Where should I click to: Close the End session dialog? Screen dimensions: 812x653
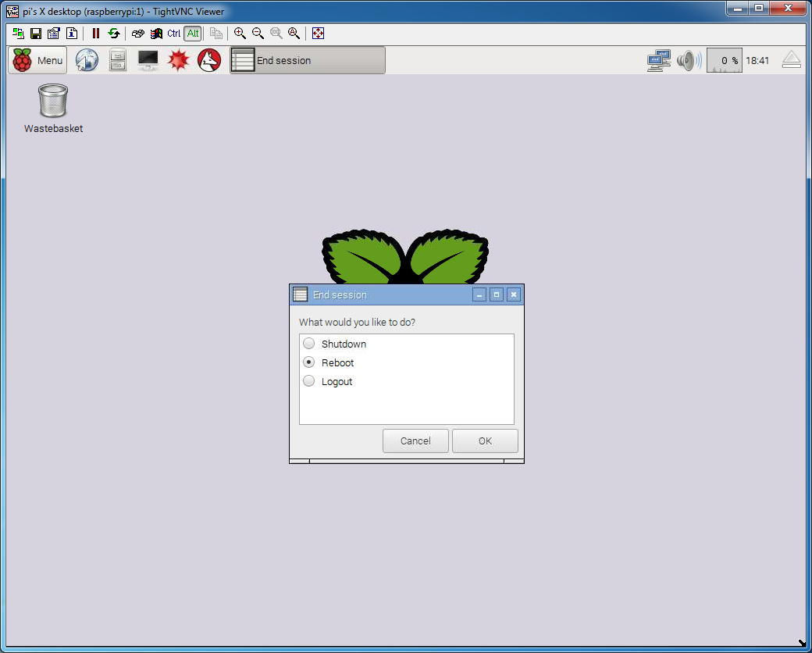[513, 295]
